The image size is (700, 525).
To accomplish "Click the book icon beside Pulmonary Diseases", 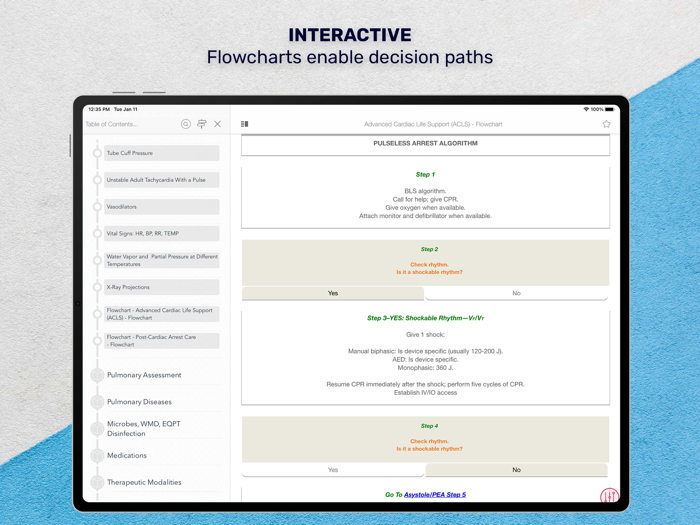I will click(97, 402).
